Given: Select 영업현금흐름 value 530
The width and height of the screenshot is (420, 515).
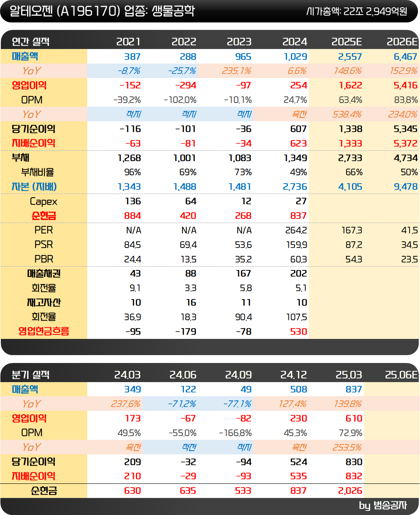Looking at the screenshot, I should (299, 332).
